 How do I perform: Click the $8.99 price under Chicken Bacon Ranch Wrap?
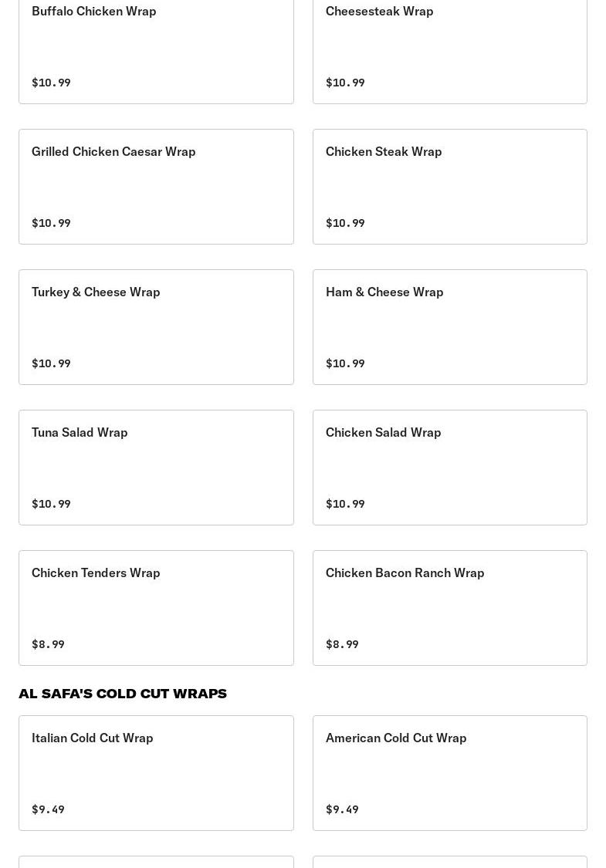pyautogui.click(x=342, y=644)
